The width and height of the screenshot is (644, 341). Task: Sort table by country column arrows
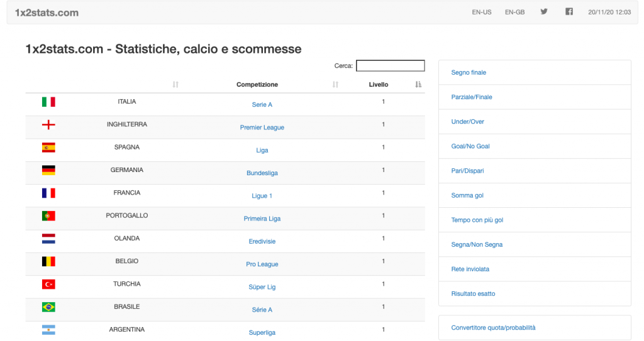175,85
